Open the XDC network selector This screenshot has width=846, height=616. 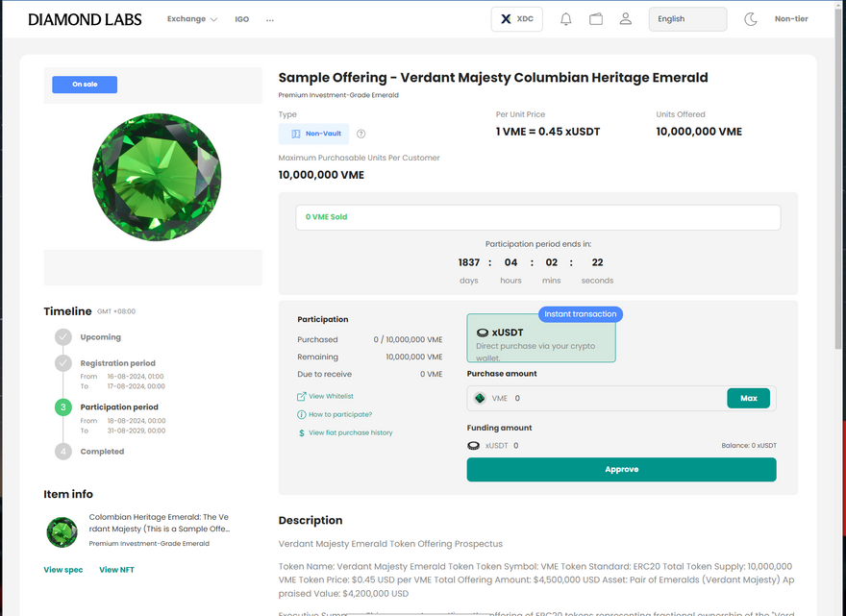click(517, 19)
